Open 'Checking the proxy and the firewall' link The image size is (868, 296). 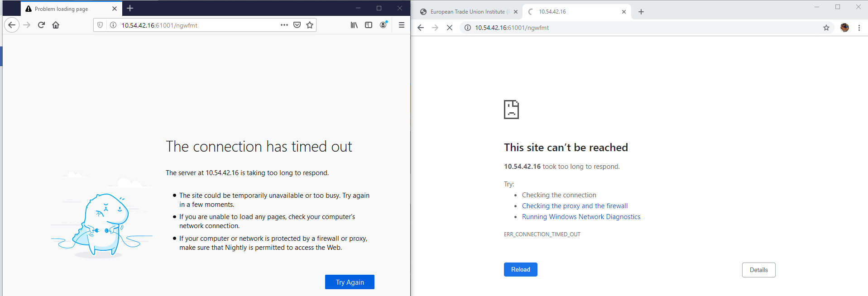click(575, 206)
